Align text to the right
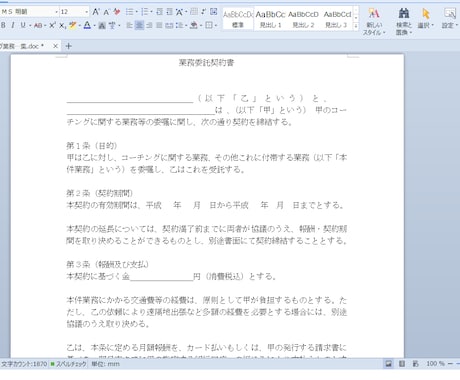The image size is (460, 380). pyautogui.click(x=149, y=25)
